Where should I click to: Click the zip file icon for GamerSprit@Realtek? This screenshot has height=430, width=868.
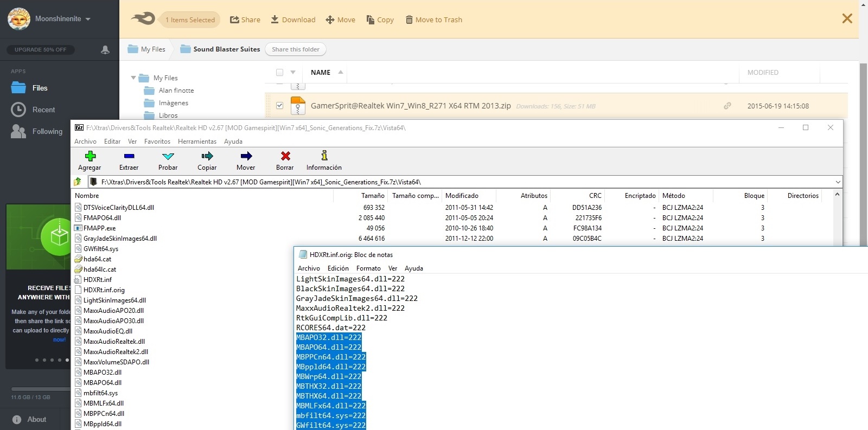click(298, 106)
